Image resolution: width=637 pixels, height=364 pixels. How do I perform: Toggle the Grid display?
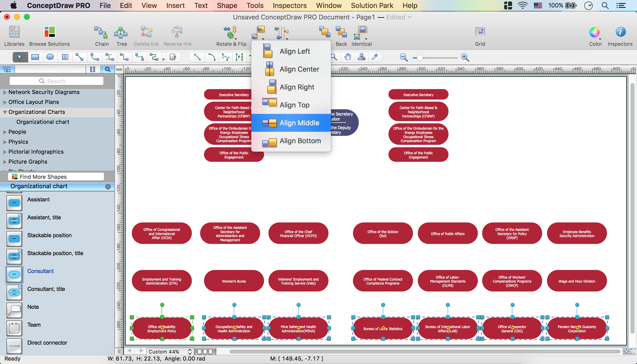(x=480, y=33)
